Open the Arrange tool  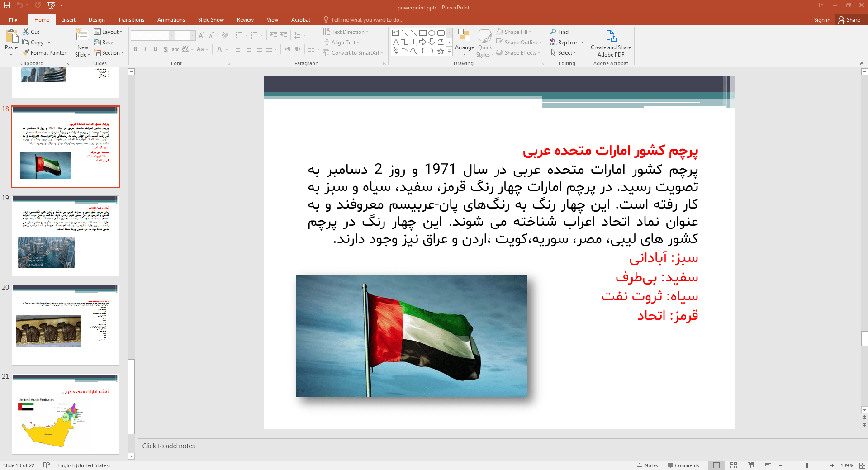[x=464, y=43]
